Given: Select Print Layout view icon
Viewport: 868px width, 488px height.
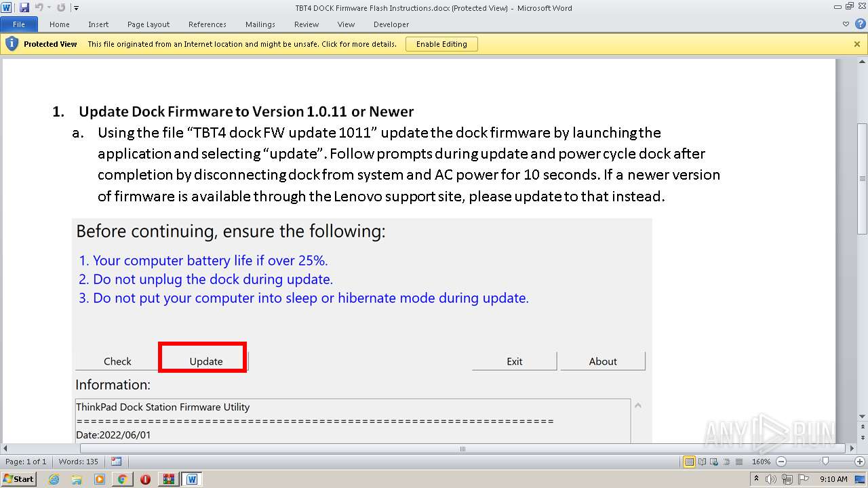Looking at the screenshot, I should click(689, 462).
